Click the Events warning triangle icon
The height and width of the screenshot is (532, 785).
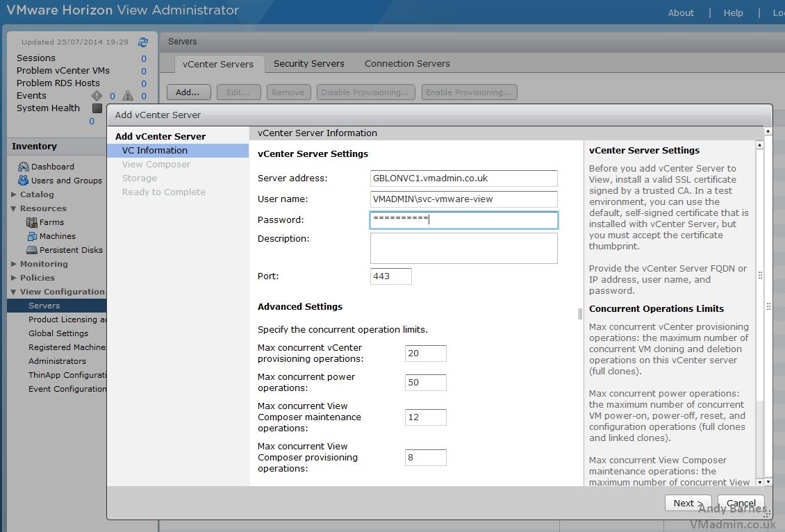[x=128, y=96]
